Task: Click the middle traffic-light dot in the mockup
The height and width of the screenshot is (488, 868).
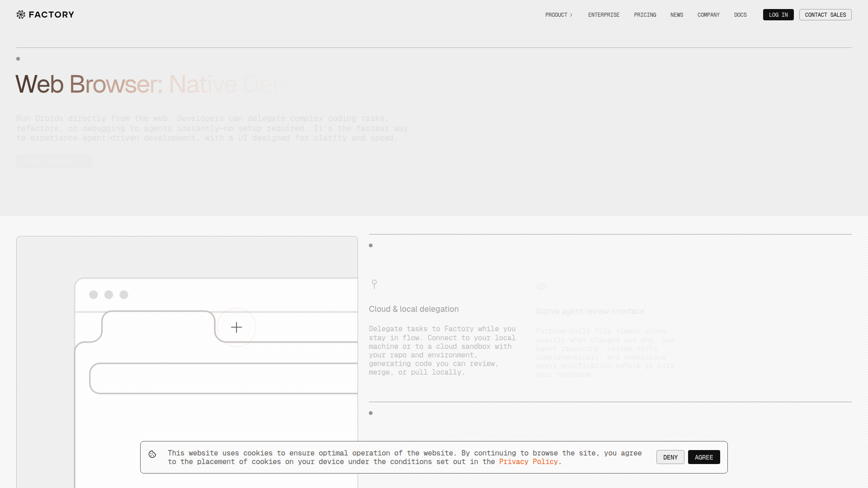Action: point(108,294)
